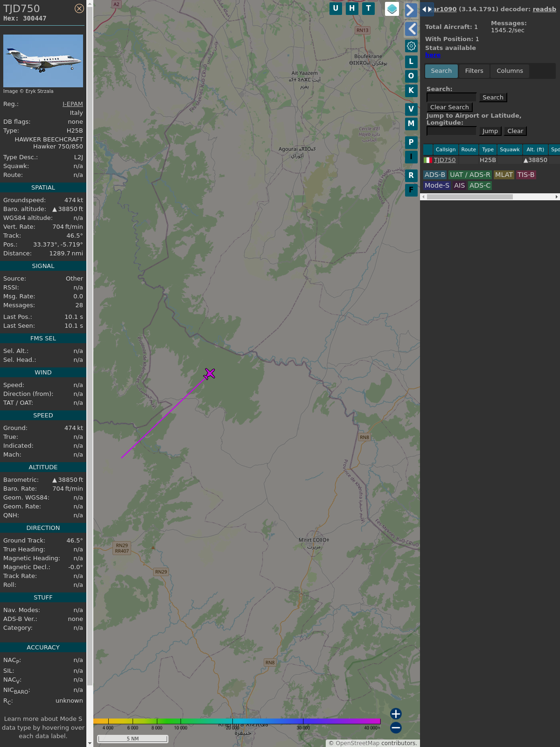Zoom out the map with minus
560x747 pixels.
click(x=396, y=728)
